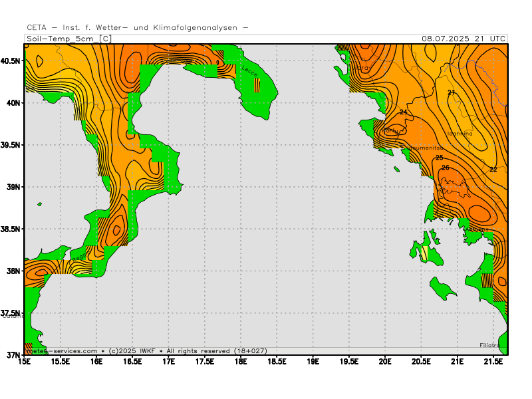Click the '15E' longitude axis label

click(x=25, y=362)
